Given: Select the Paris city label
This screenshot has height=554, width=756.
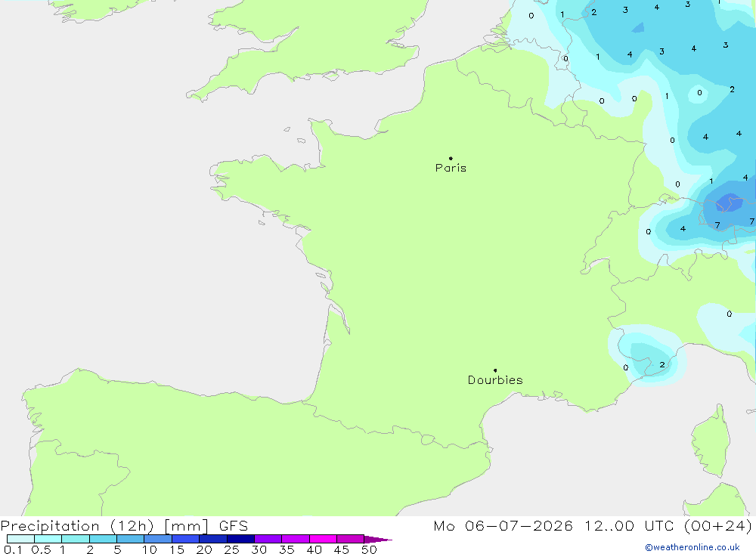Looking at the screenshot, I should point(451,168).
